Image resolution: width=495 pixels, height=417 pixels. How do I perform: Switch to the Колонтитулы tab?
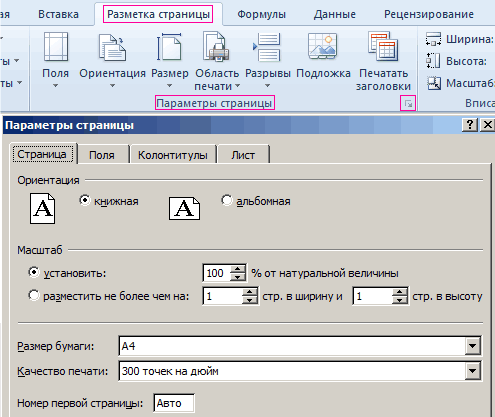click(x=173, y=155)
